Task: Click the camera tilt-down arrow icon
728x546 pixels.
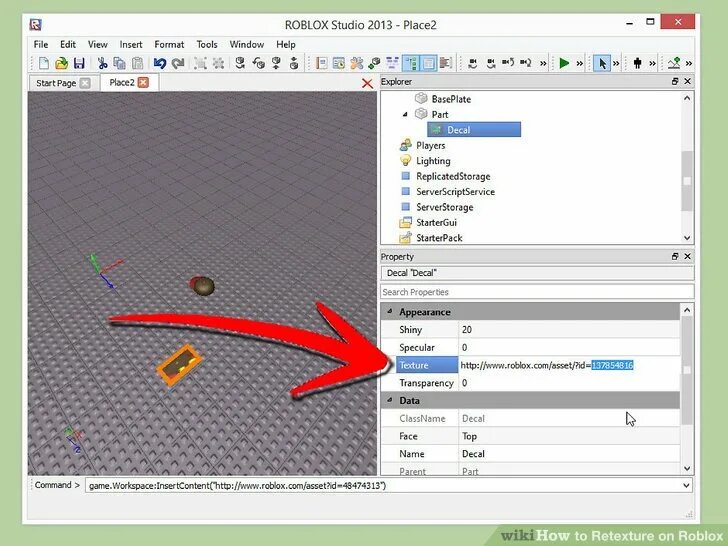Action: (526, 63)
